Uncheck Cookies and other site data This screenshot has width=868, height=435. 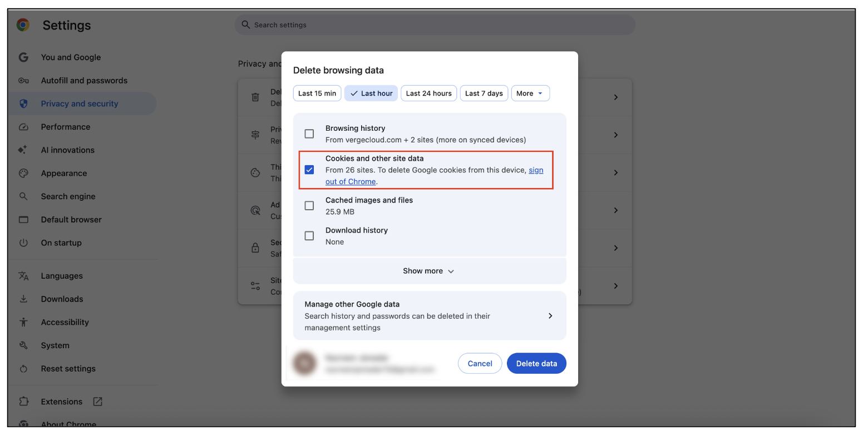pos(309,170)
